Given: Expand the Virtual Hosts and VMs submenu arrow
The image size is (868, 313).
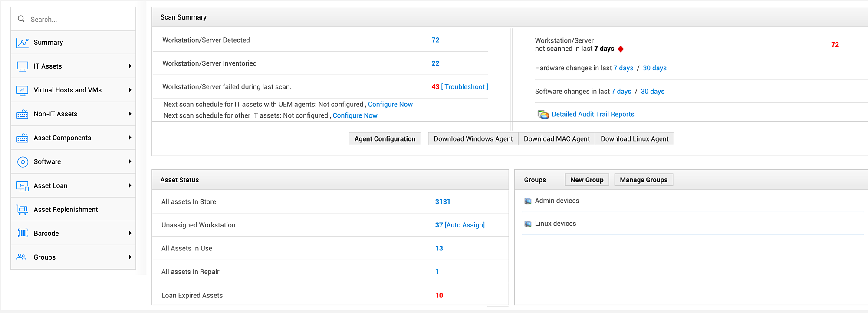Looking at the screenshot, I should pos(130,90).
